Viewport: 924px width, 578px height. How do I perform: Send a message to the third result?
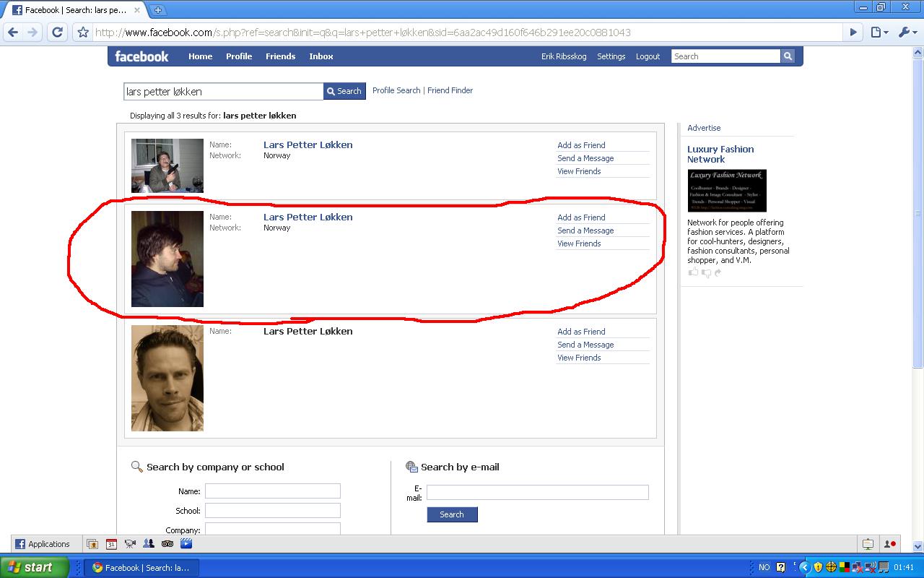click(585, 345)
